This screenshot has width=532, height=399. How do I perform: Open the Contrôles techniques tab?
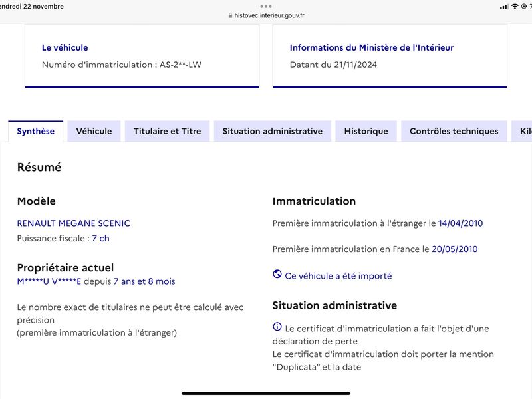point(454,131)
